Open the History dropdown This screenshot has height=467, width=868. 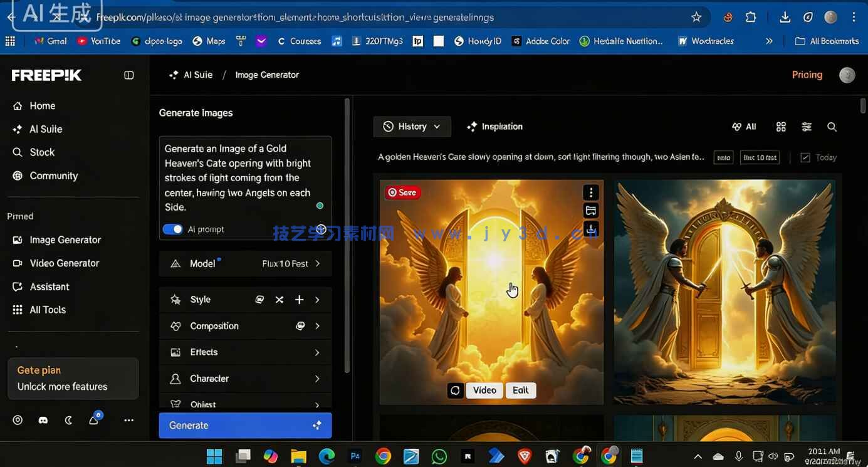tap(412, 126)
